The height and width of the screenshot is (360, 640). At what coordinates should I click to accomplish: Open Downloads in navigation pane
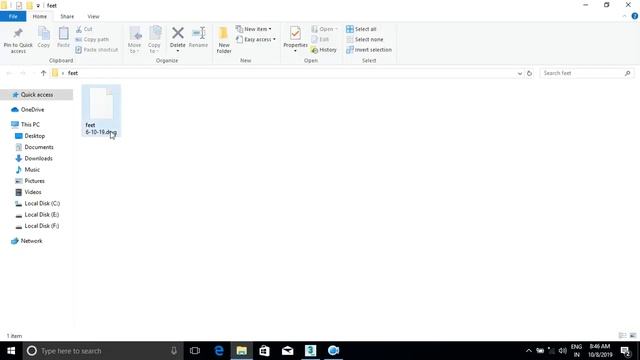pos(38,158)
